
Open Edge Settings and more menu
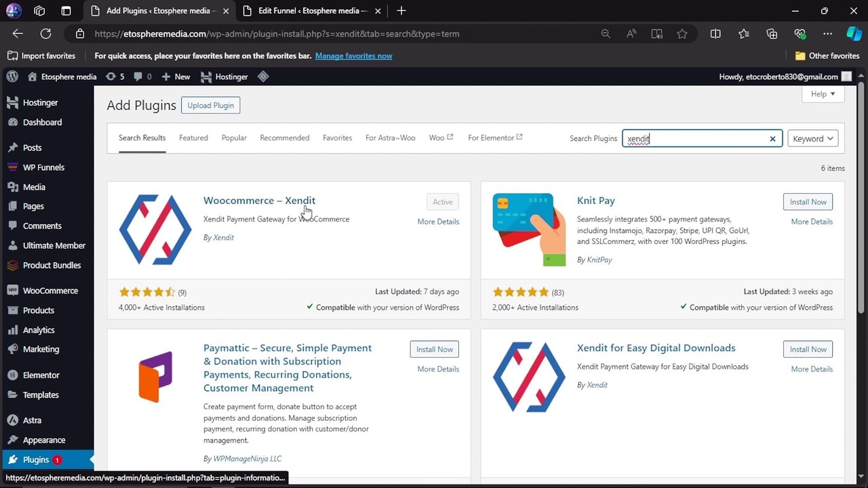[x=827, y=34]
